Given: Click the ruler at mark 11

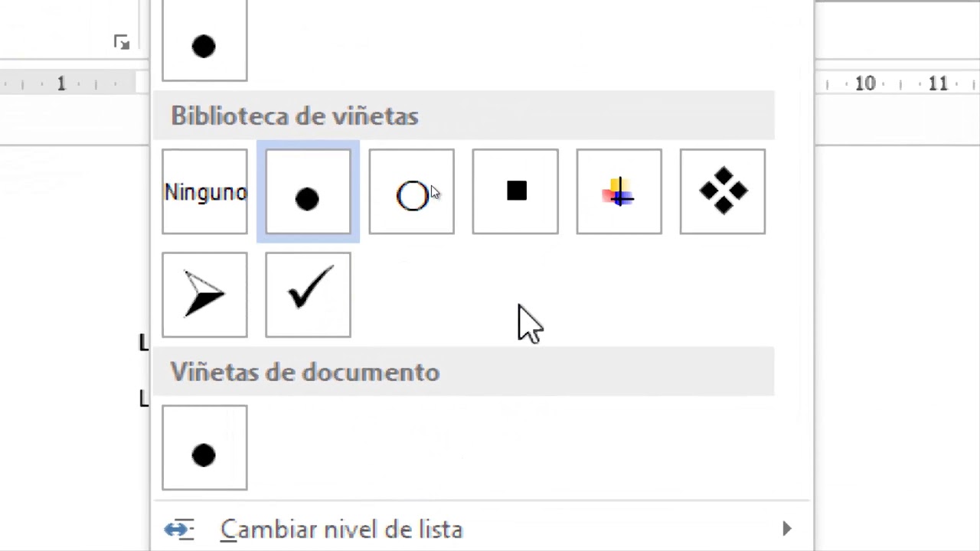Looking at the screenshot, I should tap(938, 84).
